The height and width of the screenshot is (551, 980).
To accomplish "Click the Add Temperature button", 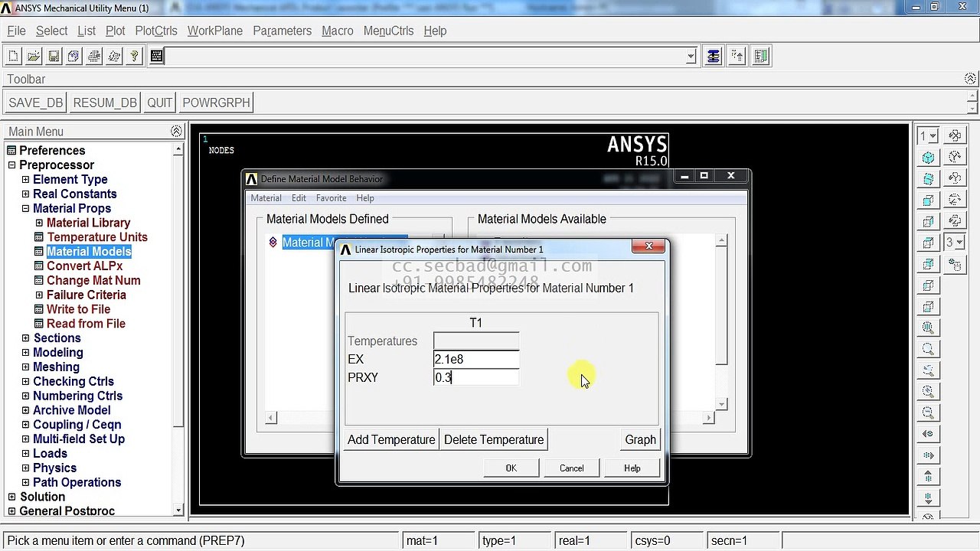I will (391, 439).
